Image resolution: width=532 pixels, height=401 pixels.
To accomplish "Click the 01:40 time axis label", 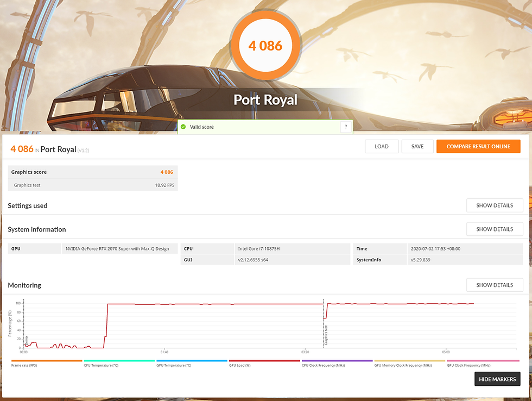I will pos(164,352).
